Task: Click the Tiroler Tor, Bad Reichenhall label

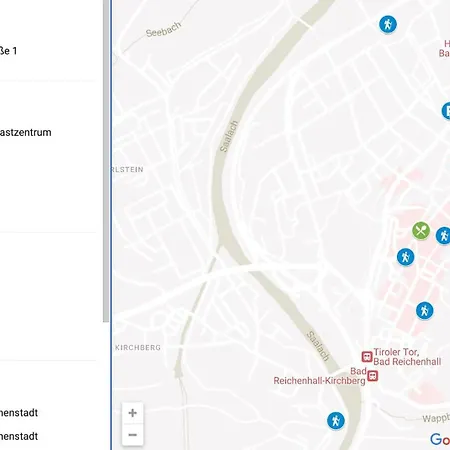Action: pyautogui.click(x=407, y=357)
